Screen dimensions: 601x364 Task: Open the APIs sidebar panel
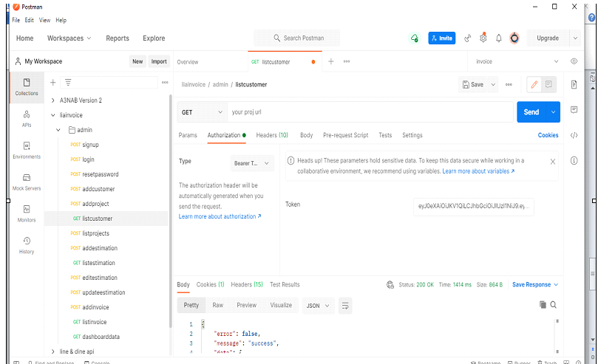tap(27, 119)
